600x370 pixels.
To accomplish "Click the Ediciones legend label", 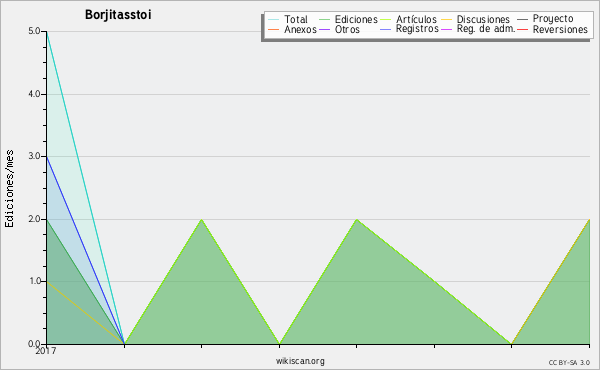I will [x=356, y=20].
